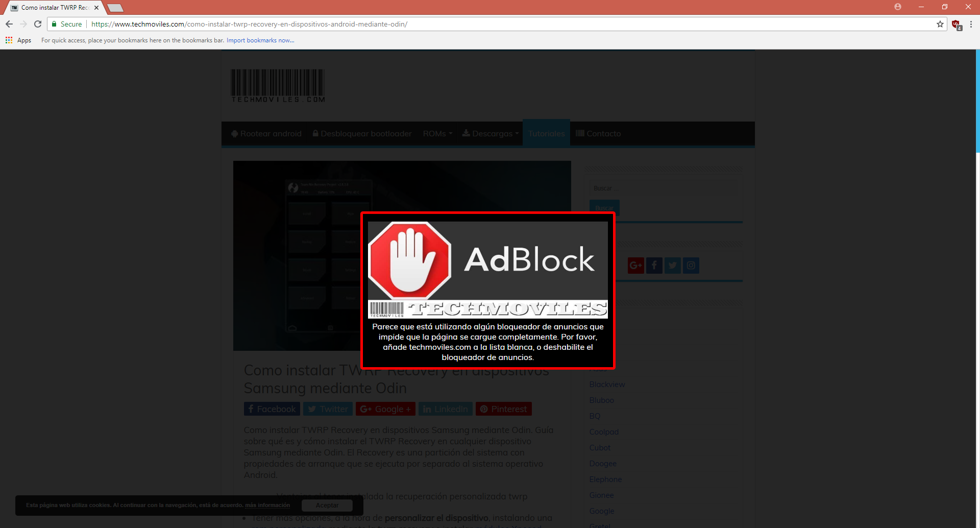Select the Tutoriales navigation item

[x=546, y=133]
